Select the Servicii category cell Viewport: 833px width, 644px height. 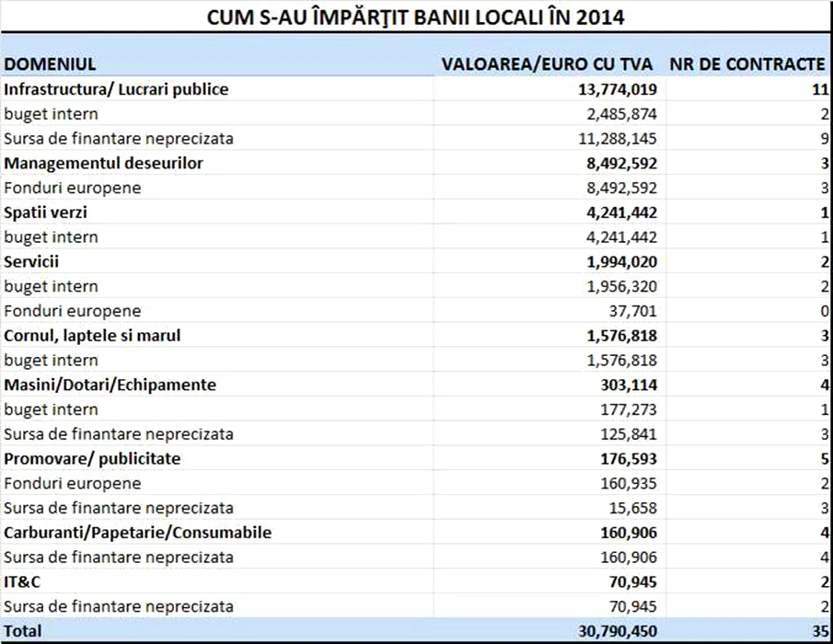click(31, 261)
